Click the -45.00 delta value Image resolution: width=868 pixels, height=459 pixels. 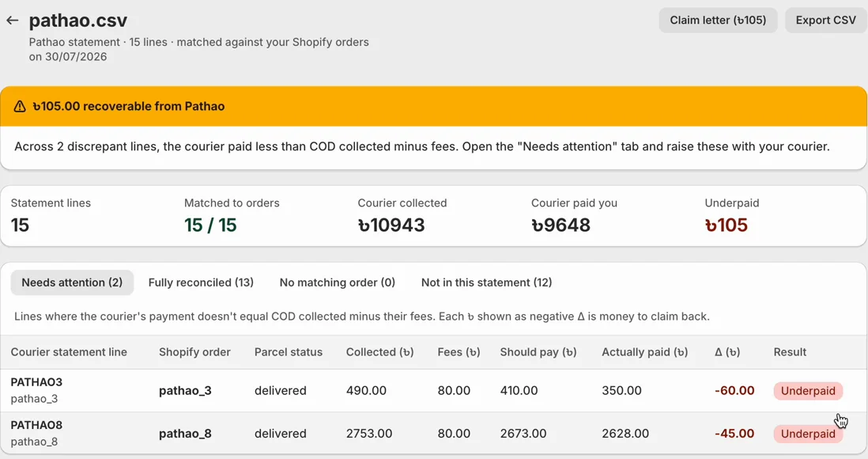[734, 434]
